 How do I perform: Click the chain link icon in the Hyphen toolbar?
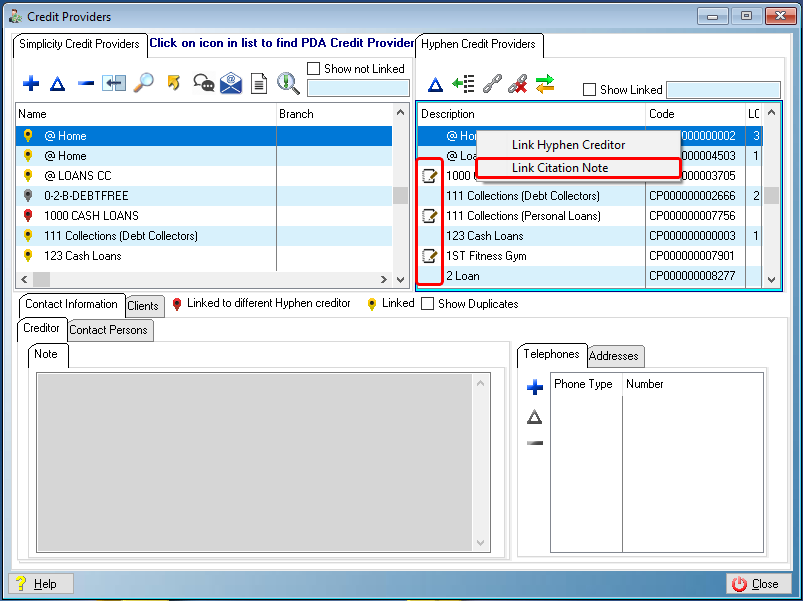pos(491,85)
